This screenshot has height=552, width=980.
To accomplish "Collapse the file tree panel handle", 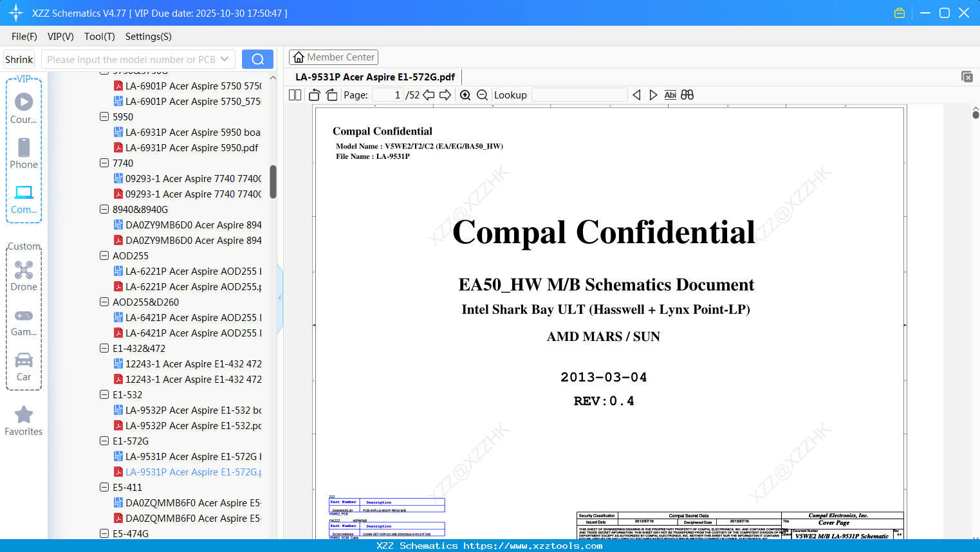I will point(280,298).
